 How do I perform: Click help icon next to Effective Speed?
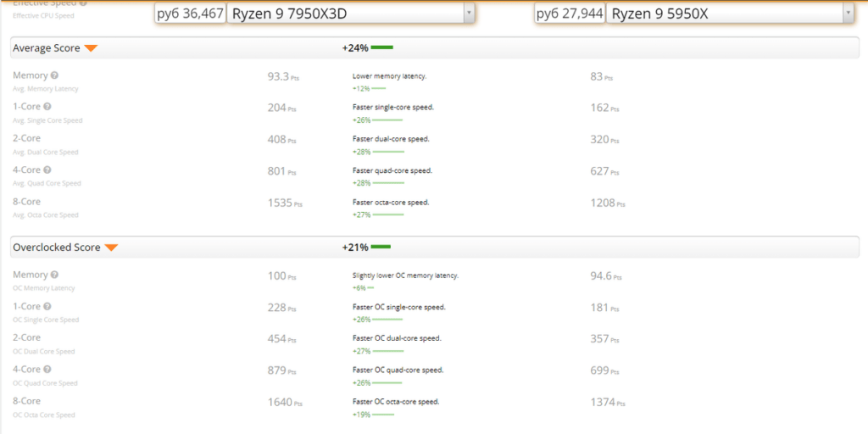pos(83,3)
